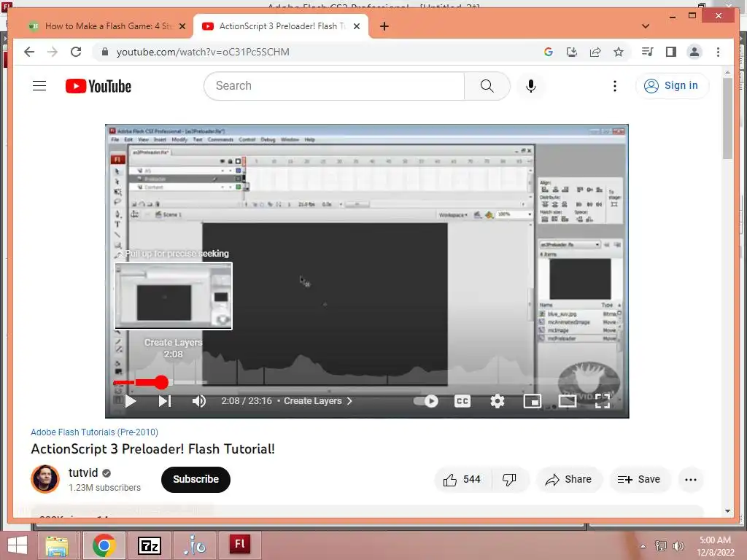Click the Share button

pos(569,480)
